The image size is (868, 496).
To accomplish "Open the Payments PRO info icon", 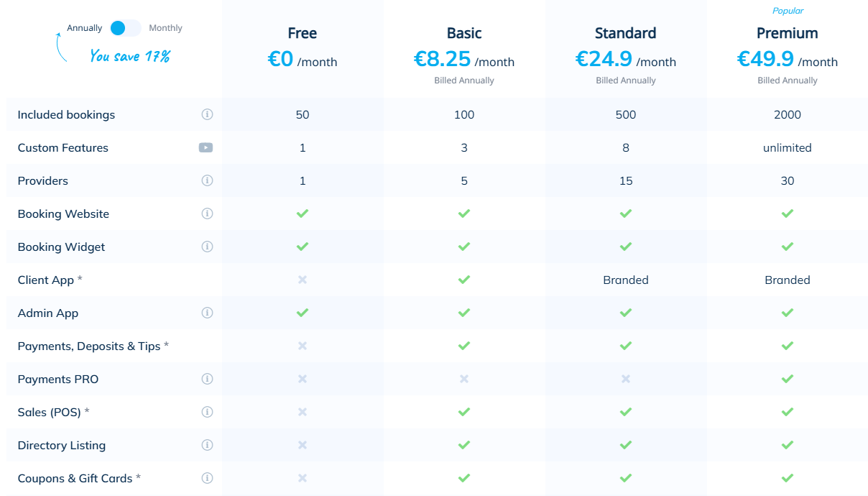I will (x=207, y=379).
